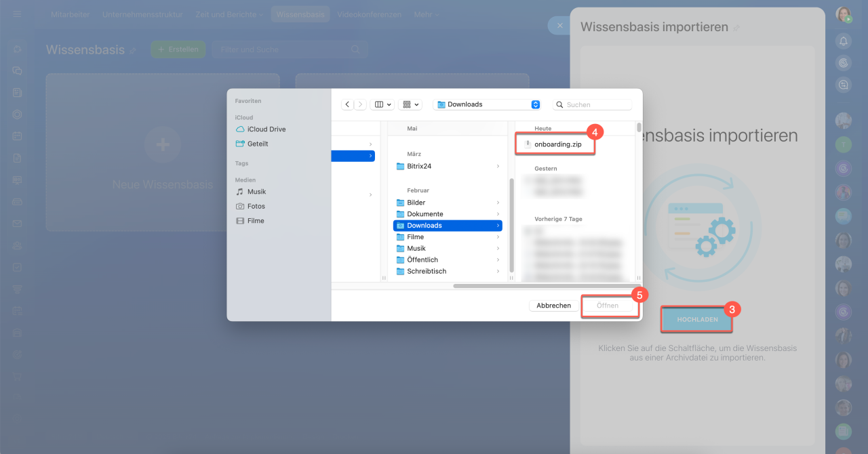Open the notifications bell in right sidebar
Viewport: 868px width, 454px height.
coord(844,41)
